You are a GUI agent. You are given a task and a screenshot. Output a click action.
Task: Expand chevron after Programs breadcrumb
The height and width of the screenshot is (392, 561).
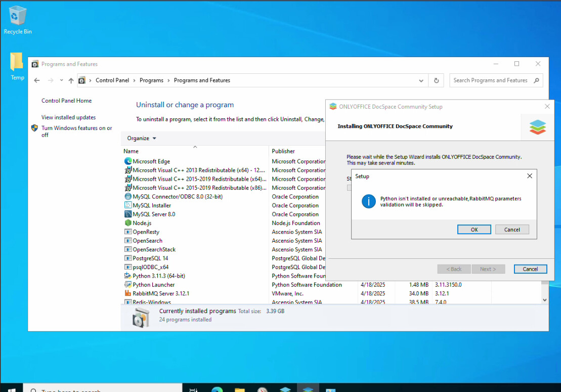pyautogui.click(x=168, y=80)
